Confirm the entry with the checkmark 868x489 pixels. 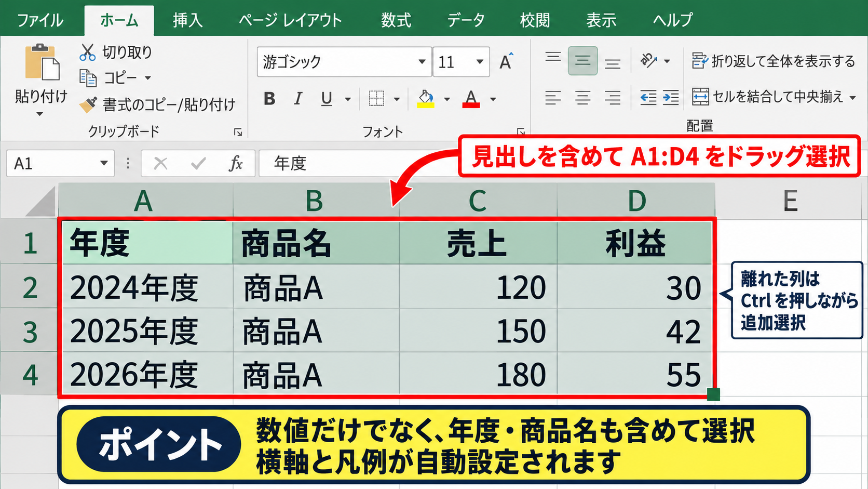198,164
